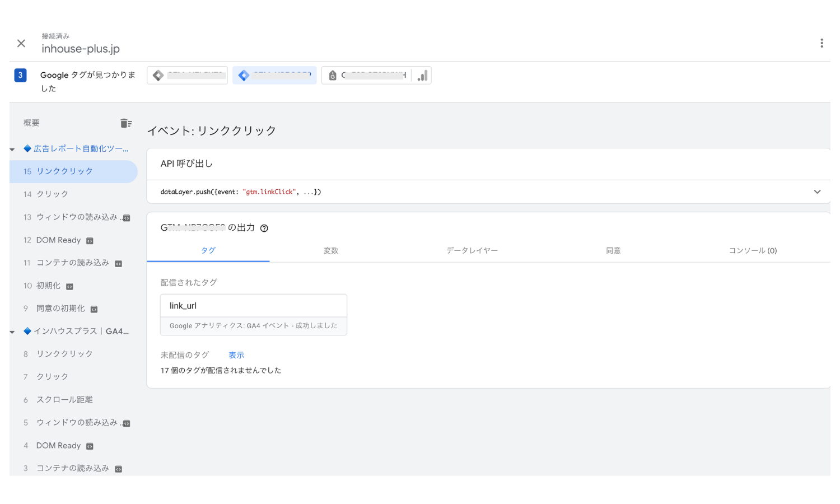Click the 17 個のタグが配信されませんでした message
Viewport: 840px width, 504px height.
tap(221, 370)
